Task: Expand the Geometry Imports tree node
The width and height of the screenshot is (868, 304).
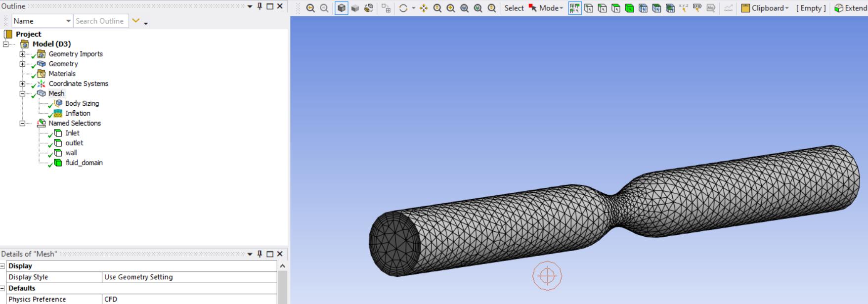Action: coord(22,54)
